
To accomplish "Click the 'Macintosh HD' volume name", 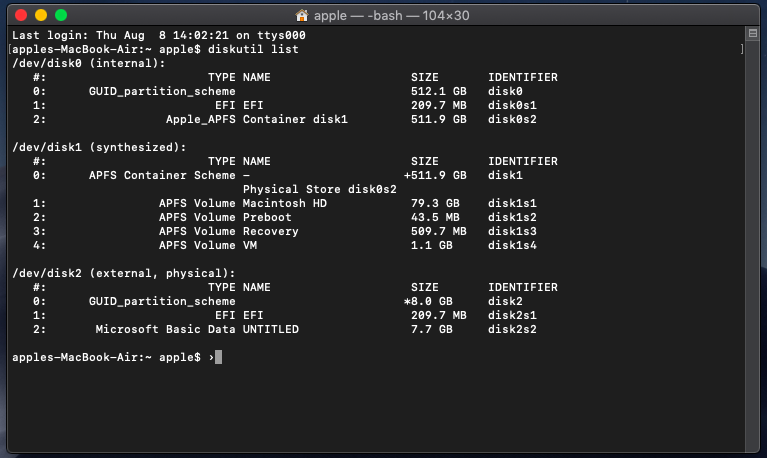I will 285,203.
